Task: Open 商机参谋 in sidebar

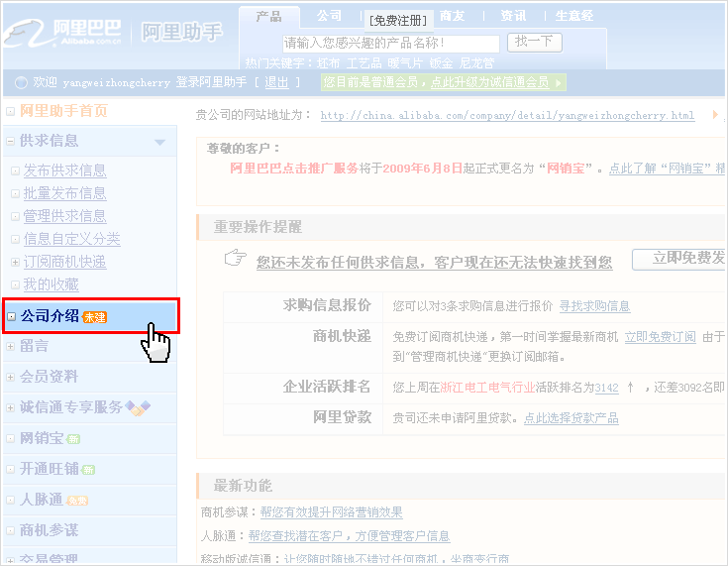Action: point(49,530)
